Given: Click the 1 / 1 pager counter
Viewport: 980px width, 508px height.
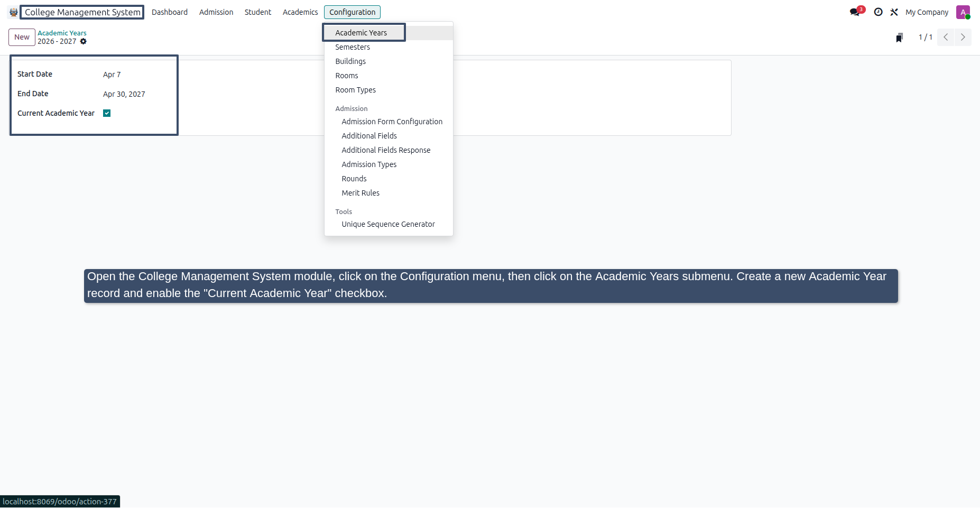Looking at the screenshot, I should tap(925, 37).
